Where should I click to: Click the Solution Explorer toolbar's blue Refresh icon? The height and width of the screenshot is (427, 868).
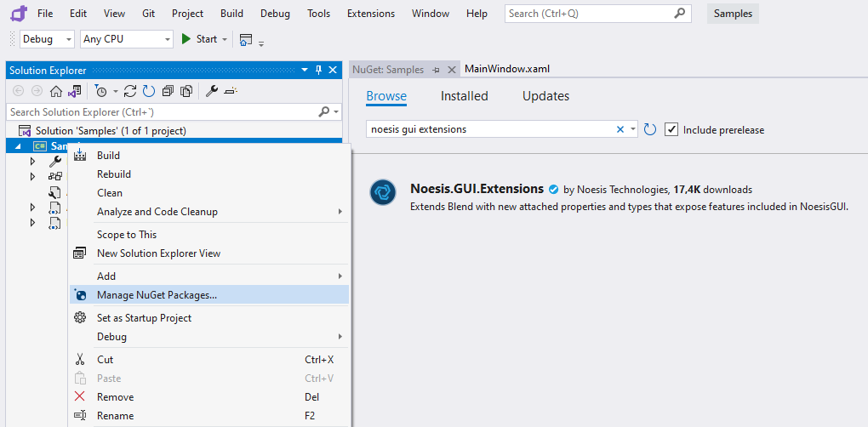[149, 91]
